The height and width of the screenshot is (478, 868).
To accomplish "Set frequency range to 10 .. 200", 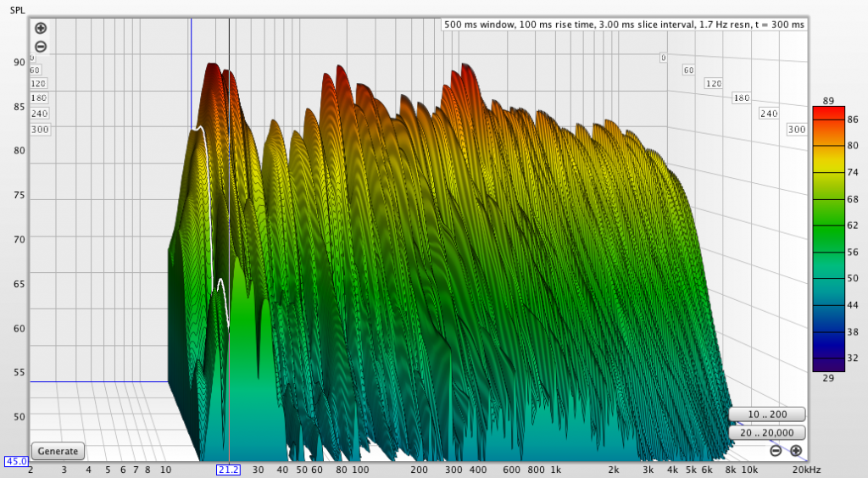I will pos(767,414).
